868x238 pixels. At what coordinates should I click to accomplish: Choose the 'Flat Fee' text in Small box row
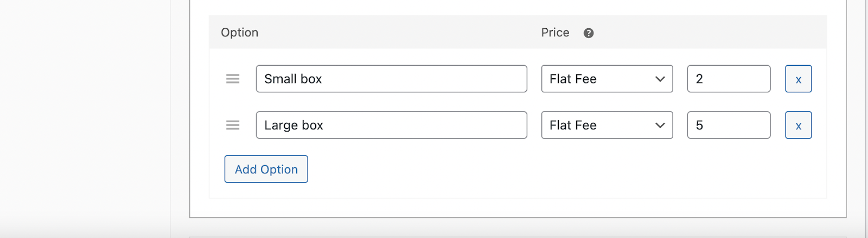click(573, 79)
